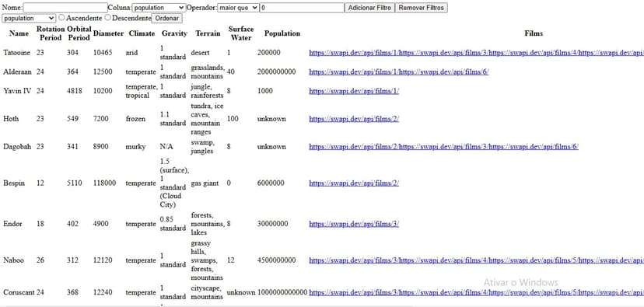The height and width of the screenshot is (307, 644).
Task: Click the Endor name cell
Action: 12,224
